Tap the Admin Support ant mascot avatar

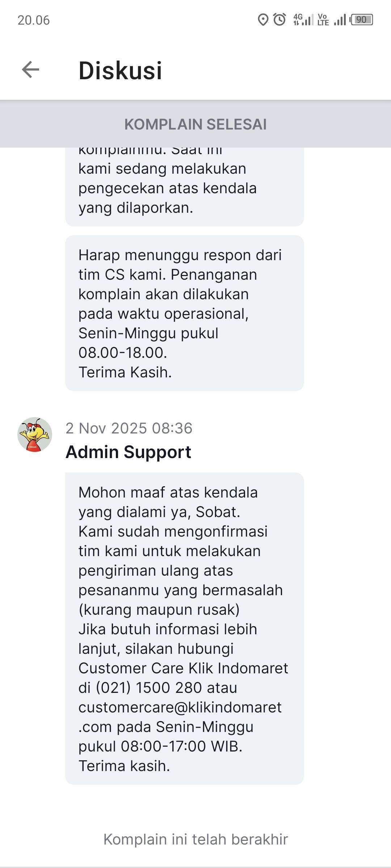35,435
